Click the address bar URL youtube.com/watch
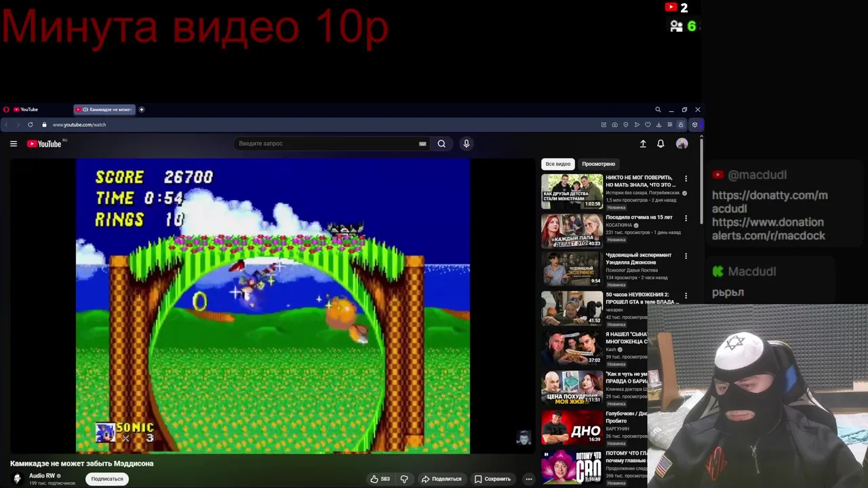 [79, 125]
